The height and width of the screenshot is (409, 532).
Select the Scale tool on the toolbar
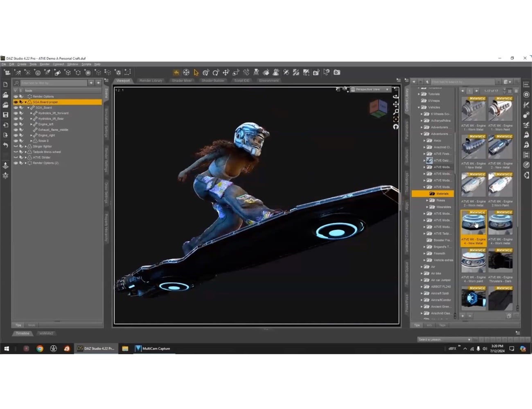(236, 72)
